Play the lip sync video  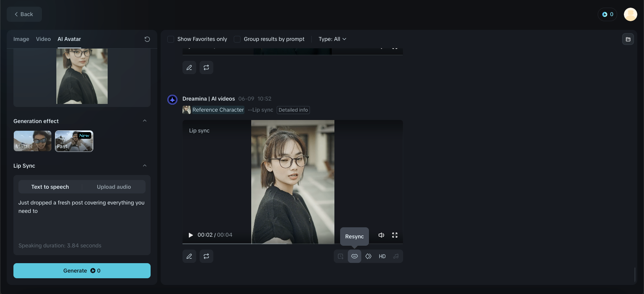pyautogui.click(x=191, y=235)
